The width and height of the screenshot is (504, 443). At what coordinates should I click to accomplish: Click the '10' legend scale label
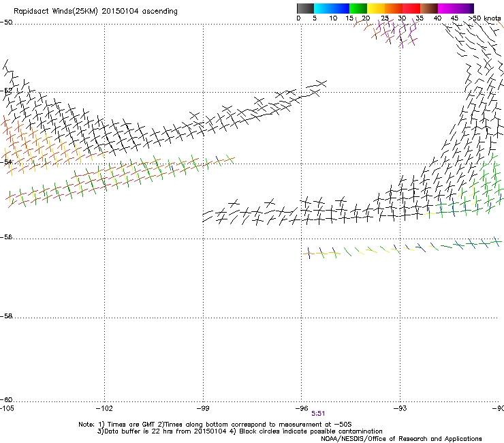[333, 18]
